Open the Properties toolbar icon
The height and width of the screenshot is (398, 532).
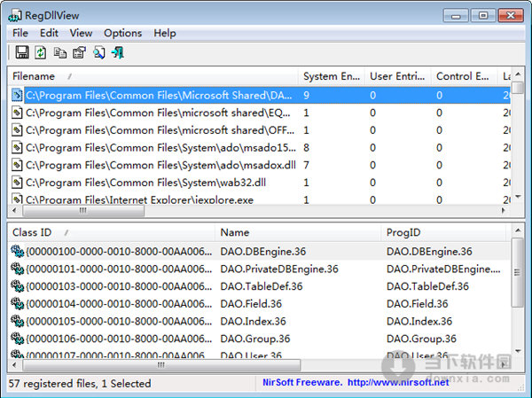[x=80, y=52]
